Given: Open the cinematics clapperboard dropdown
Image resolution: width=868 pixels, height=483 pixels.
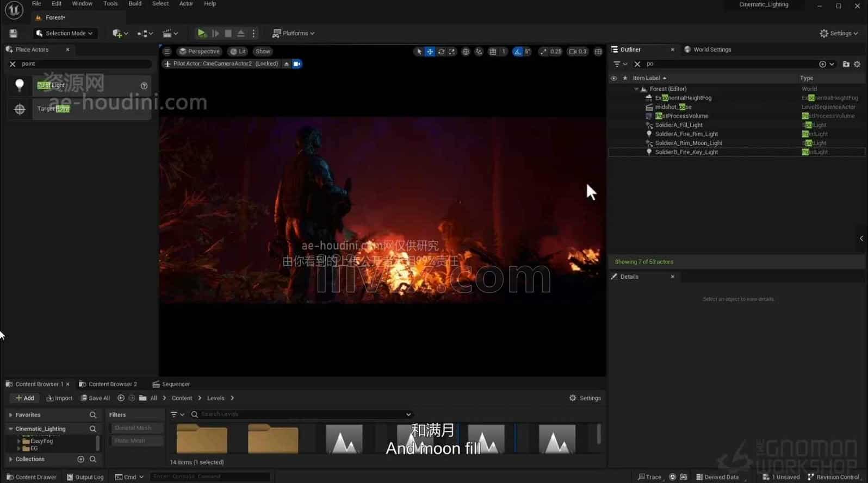Looking at the screenshot, I should [x=170, y=33].
